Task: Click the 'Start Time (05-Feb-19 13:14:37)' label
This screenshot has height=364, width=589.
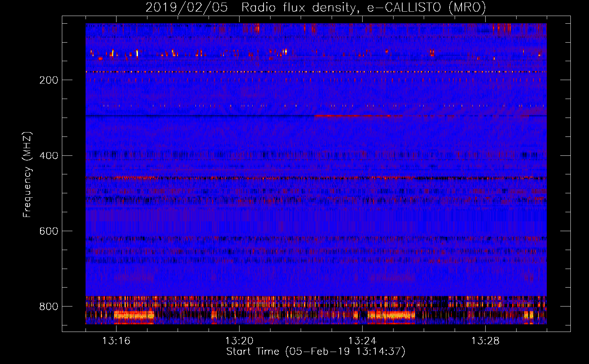Action: [x=316, y=352]
